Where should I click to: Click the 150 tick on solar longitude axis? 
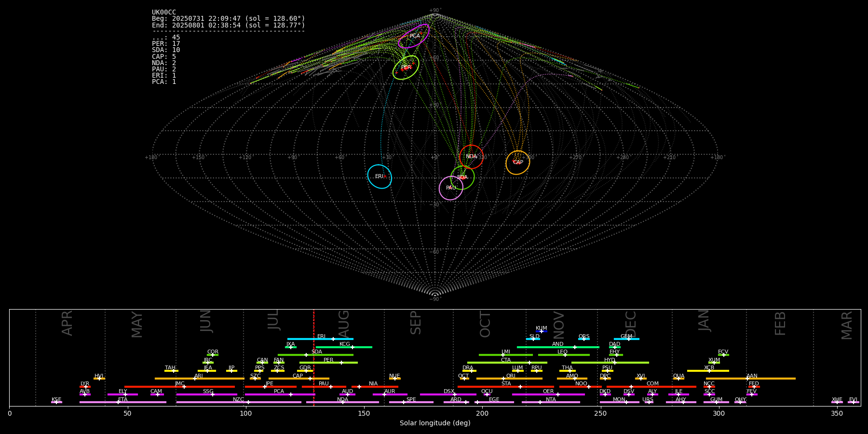click(364, 413)
